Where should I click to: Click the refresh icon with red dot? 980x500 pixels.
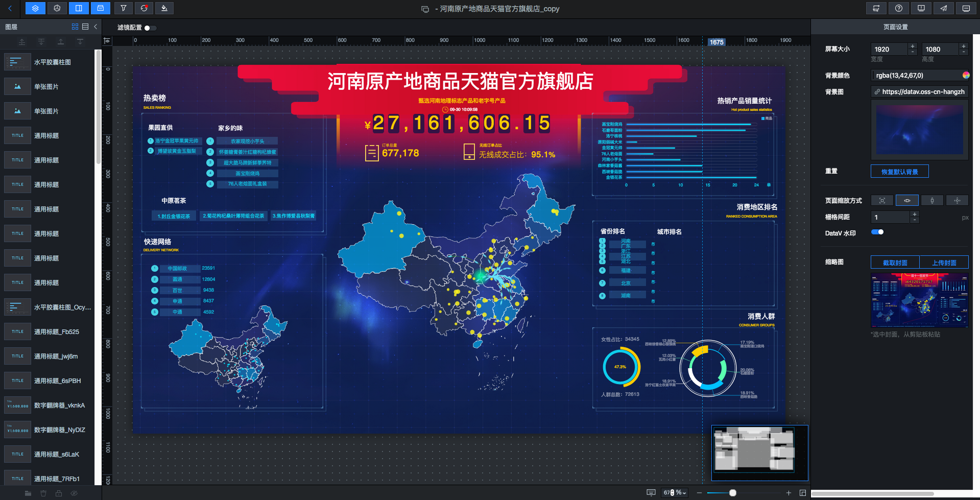[x=144, y=8]
